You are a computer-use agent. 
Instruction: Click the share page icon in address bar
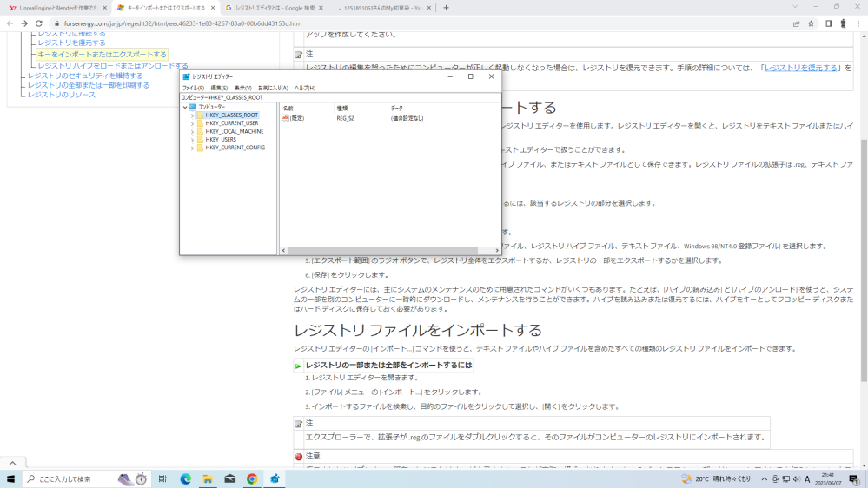(797, 23)
